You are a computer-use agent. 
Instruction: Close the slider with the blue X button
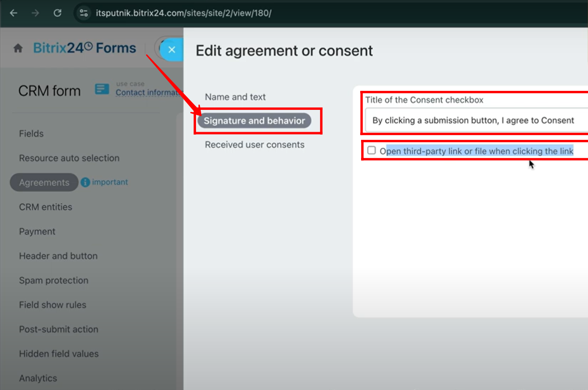click(172, 49)
